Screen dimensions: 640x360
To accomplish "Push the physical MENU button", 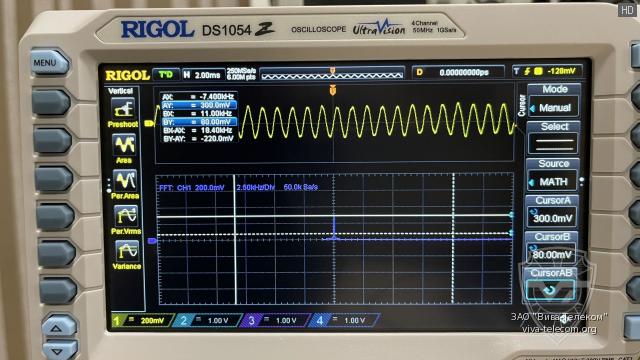I will point(50,63).
